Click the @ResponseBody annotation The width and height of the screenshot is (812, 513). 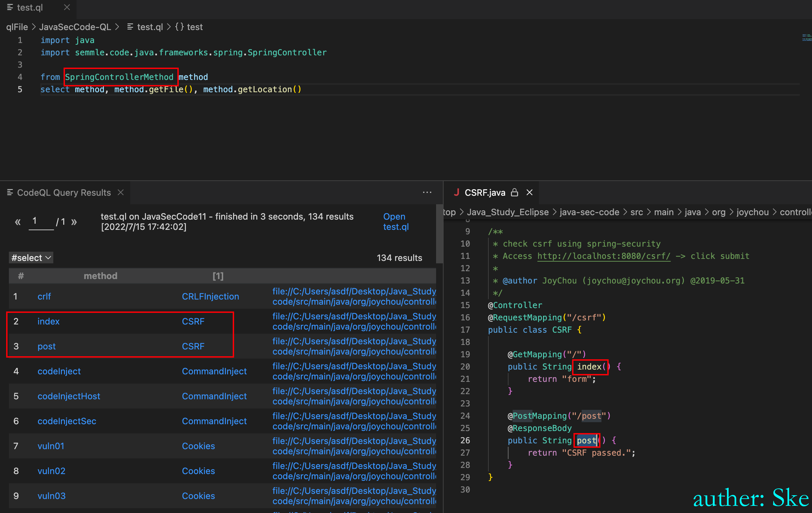pos(540,428)
